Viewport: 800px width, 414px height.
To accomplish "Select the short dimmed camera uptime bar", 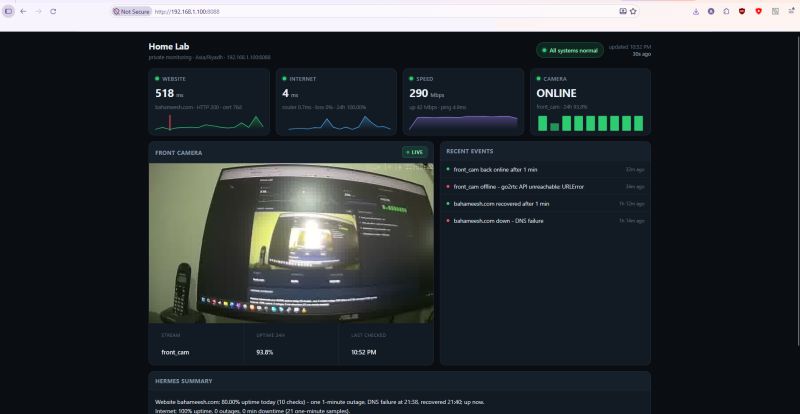I will [x=555, y=127].
